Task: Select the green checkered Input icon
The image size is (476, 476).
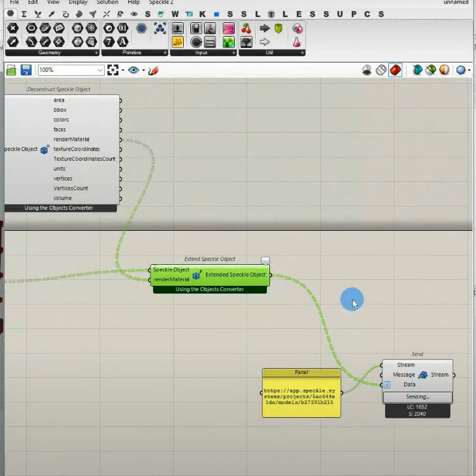Action: click(x=229, y=42)
